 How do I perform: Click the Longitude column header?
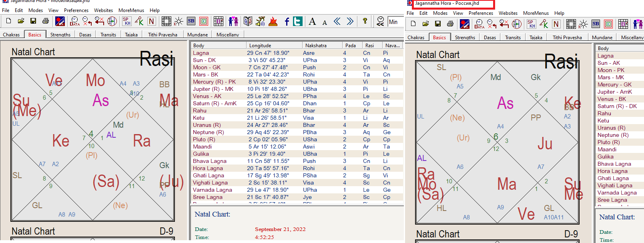point(274,45)
